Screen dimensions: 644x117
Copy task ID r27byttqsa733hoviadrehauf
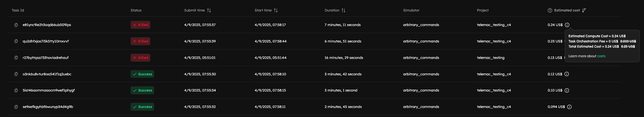pos(16,58)
